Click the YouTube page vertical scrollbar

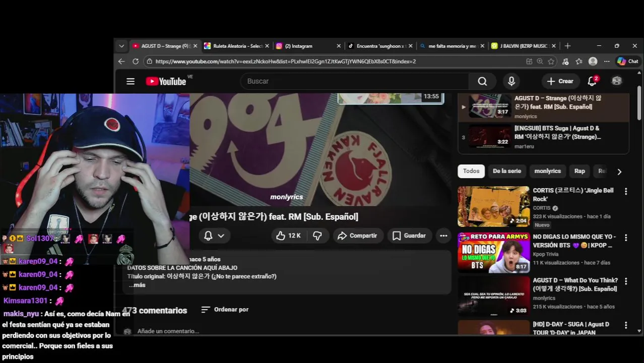[639, 103]
